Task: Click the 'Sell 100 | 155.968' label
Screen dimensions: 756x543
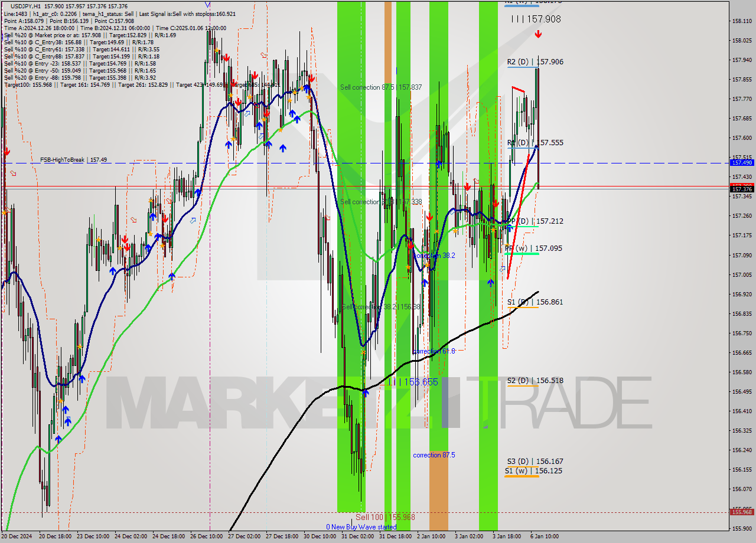Action: (385, 517)
